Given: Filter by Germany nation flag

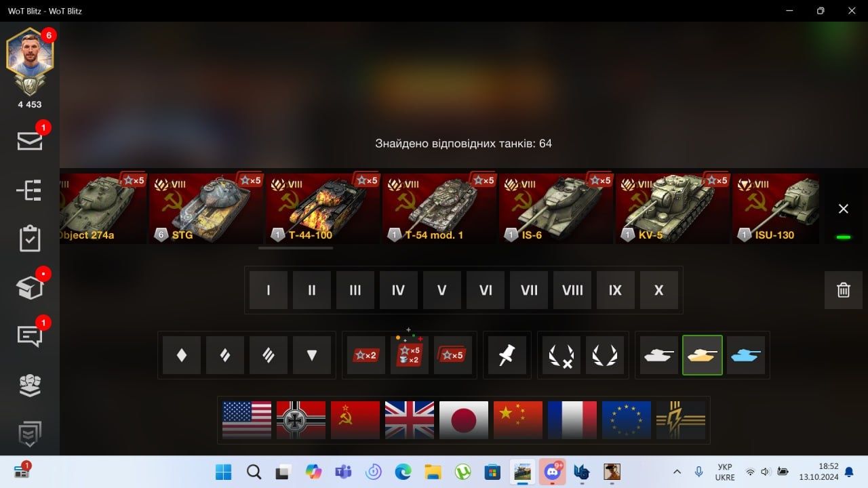Looking at the screenshot, I should tap(301, 420).
